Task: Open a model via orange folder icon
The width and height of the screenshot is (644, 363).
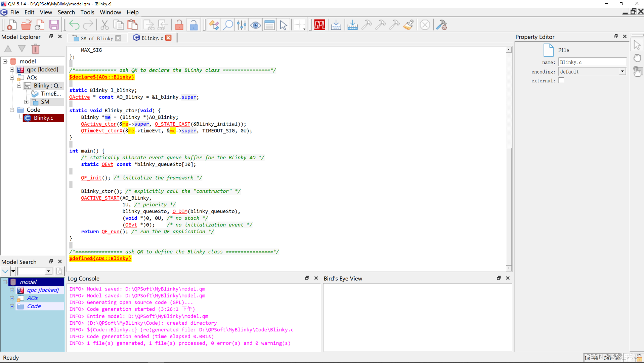Action: click(x=26, y=25)
